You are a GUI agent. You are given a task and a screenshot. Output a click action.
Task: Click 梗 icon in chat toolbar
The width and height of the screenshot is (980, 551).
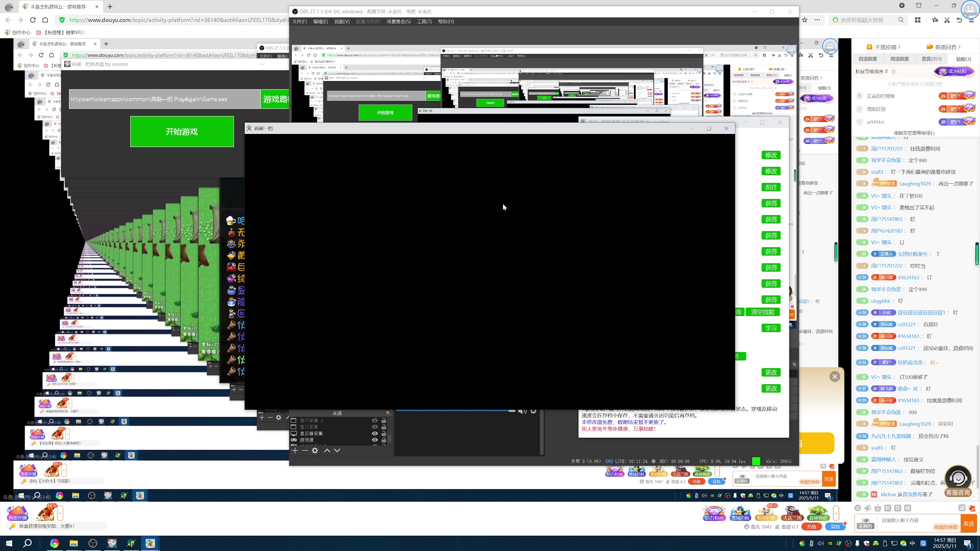click(908, 508)
